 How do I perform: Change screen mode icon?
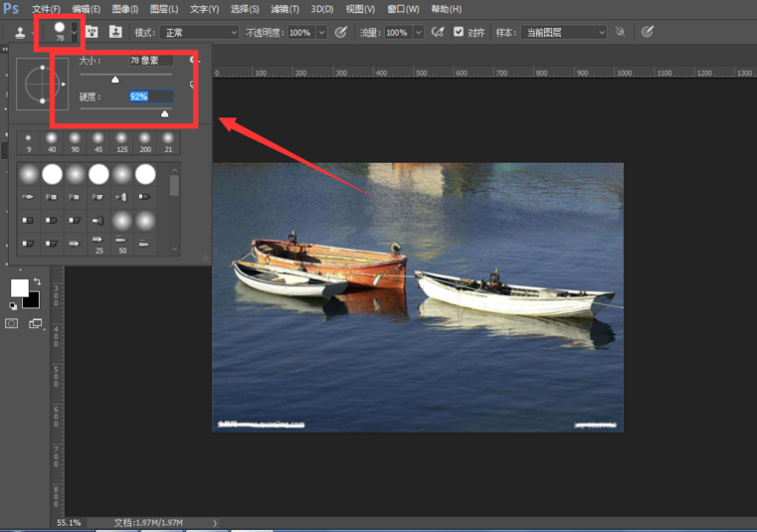(x=36, y=323)
